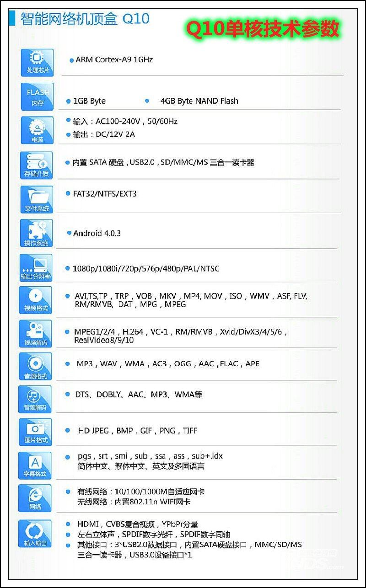Click the 输出分辨率 output resolution icon

pyautogui.click(x=36, y=267)
